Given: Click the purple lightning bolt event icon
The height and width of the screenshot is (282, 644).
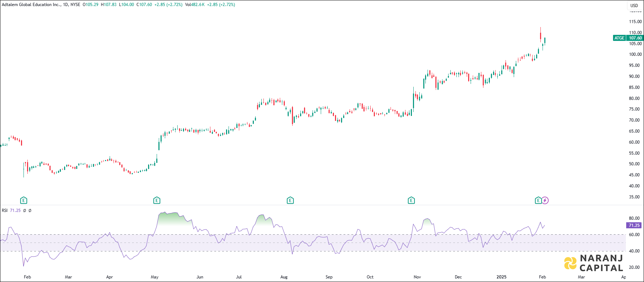Looking at the screenshot, I should click(x=545, y=201).
